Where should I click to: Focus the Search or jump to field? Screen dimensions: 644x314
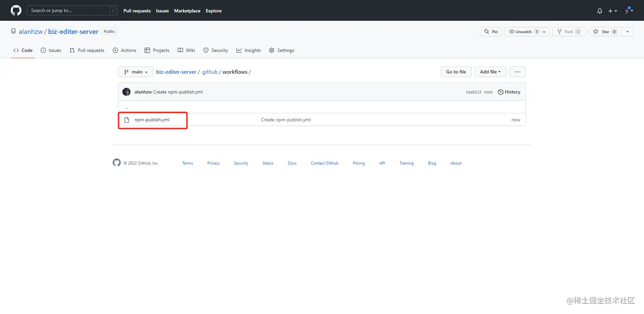pyautogui.click(x=72, y=11)
